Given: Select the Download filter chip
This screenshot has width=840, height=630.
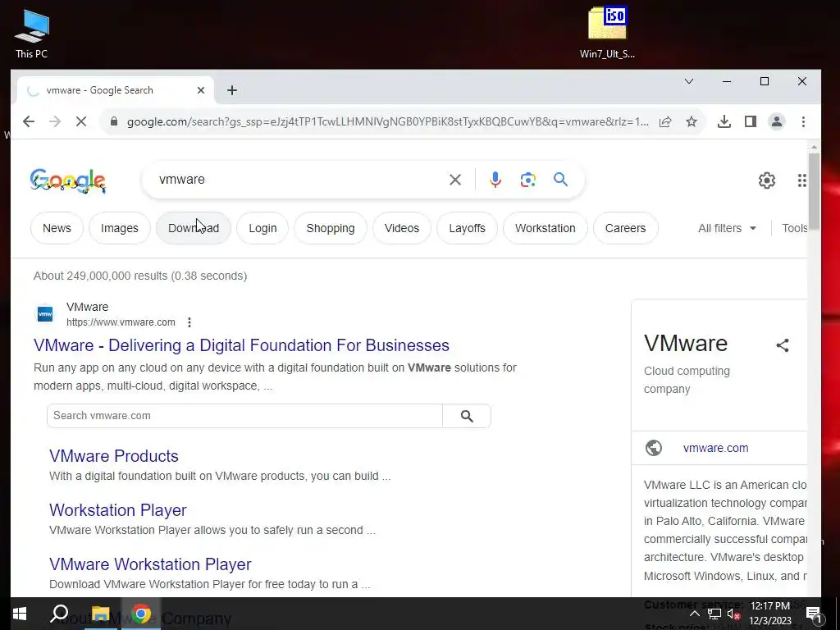Looking at the screenshot, I should [x=194, y=228].
